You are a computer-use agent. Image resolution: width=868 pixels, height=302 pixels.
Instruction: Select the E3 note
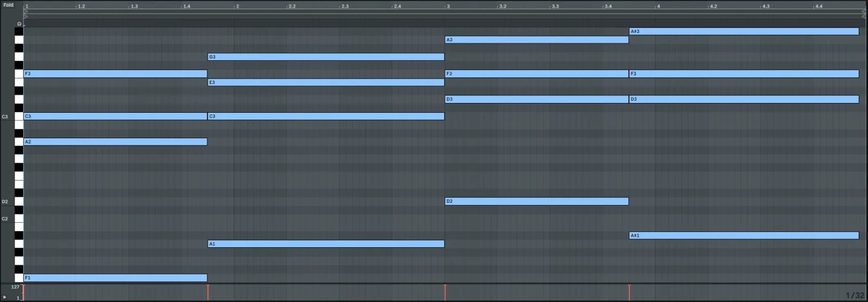(326, 82)
